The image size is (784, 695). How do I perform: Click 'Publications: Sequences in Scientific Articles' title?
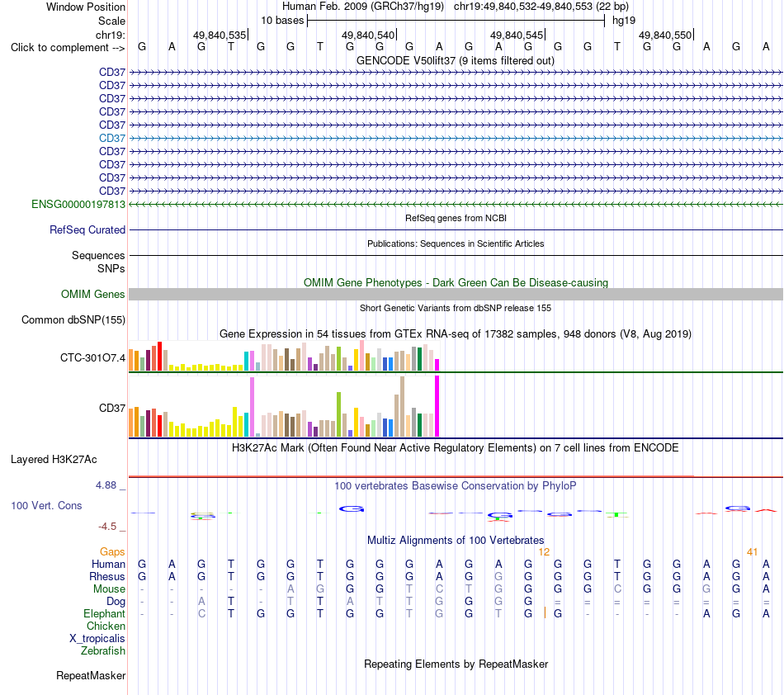click(456, 243)
